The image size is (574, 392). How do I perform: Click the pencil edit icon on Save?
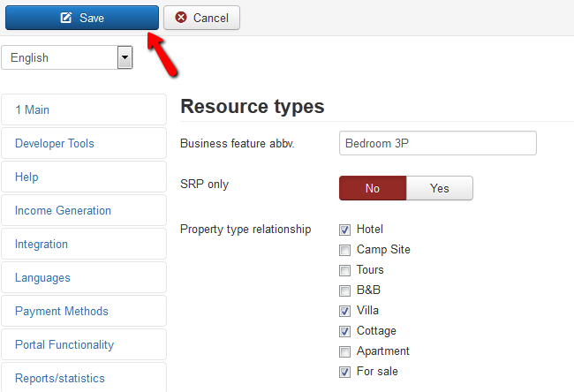click(66, 17)
